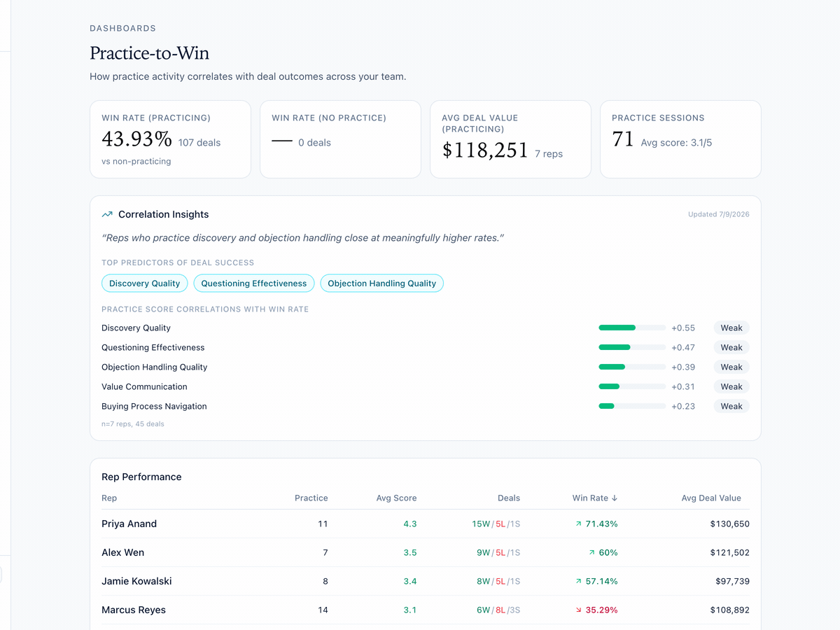Click the up-trend arrow beside 60%
Image resolution: width=840 pixels, height=630 pixels.
pyautogui.click(x=592, y=552)
